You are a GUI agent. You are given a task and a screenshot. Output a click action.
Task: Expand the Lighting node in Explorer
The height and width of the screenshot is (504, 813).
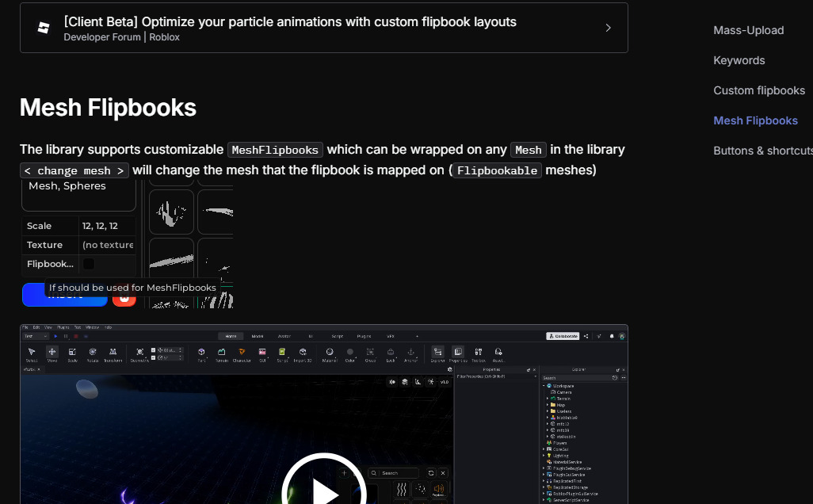pos(544,456)
